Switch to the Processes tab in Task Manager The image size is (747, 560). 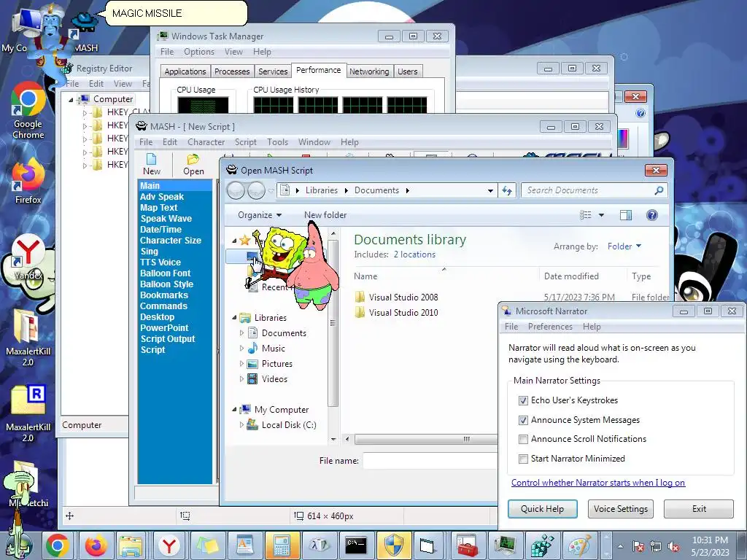point(231,71)
